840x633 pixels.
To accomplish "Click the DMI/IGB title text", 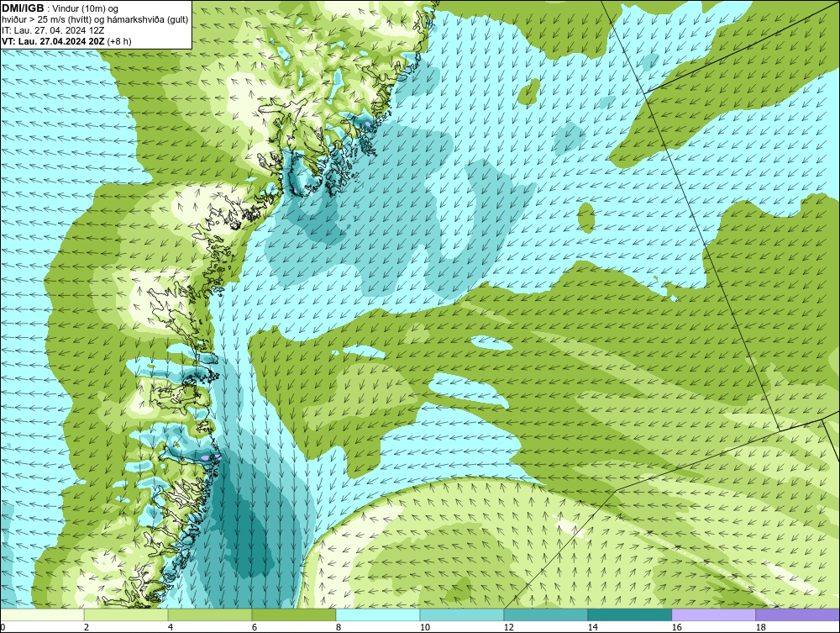I will [x=23, y=8].
